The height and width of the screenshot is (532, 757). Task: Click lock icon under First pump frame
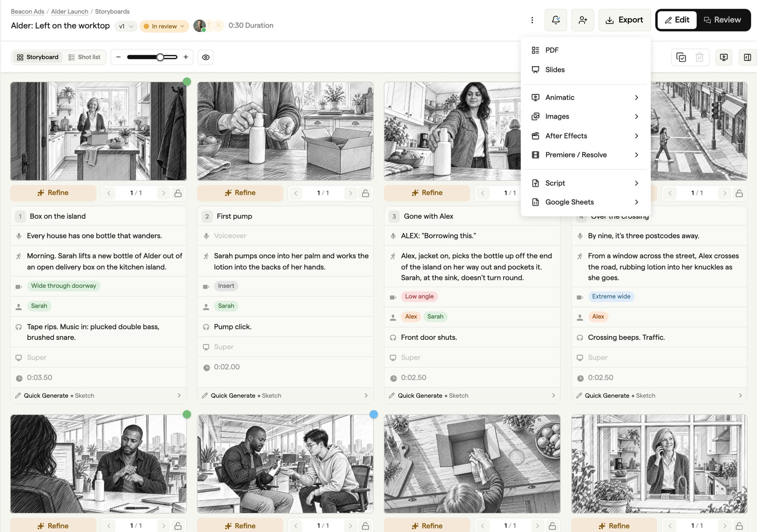click(x=365, y=193)
